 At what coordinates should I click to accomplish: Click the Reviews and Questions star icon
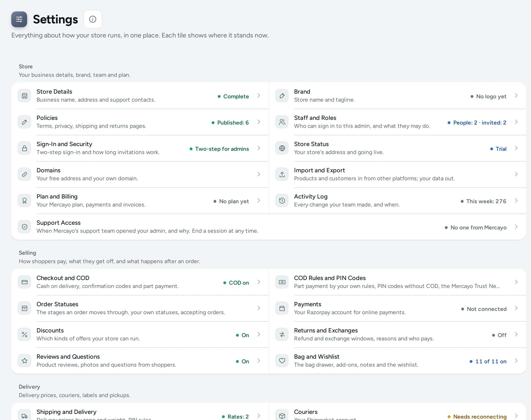[24, 361]
